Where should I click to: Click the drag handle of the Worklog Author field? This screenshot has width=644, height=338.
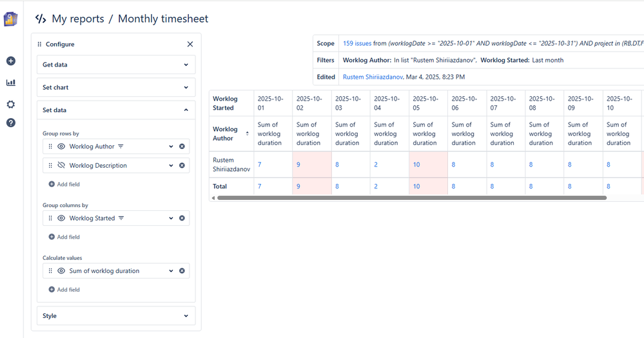pyautogui.click(x=50, y=146)
